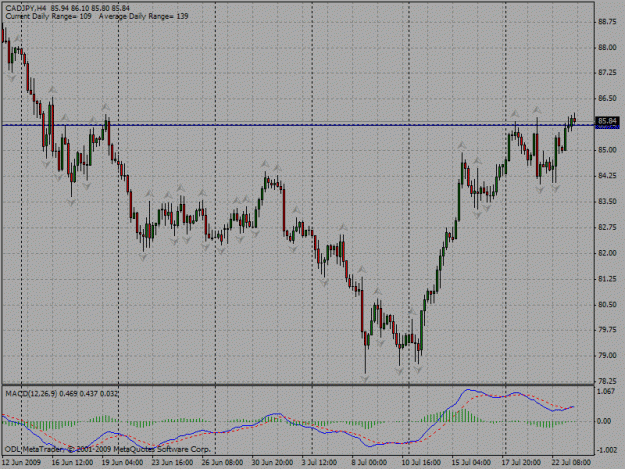The image size is (625, 469).
Task: Click the 79.75 price axis label
Action: pos(607,330)
